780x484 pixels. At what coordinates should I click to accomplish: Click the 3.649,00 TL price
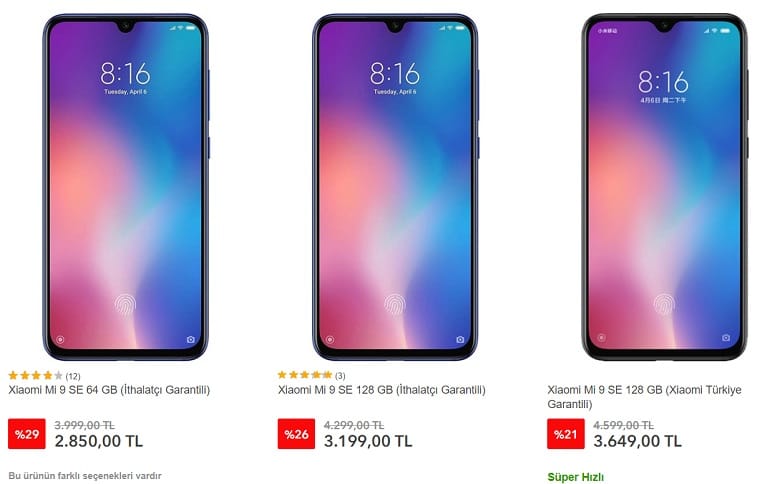pos(638,441)
